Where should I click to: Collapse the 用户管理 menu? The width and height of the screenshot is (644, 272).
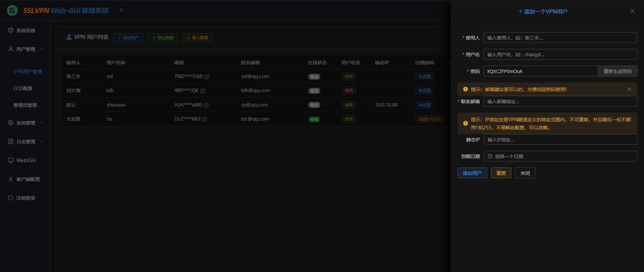coord(25,49)
